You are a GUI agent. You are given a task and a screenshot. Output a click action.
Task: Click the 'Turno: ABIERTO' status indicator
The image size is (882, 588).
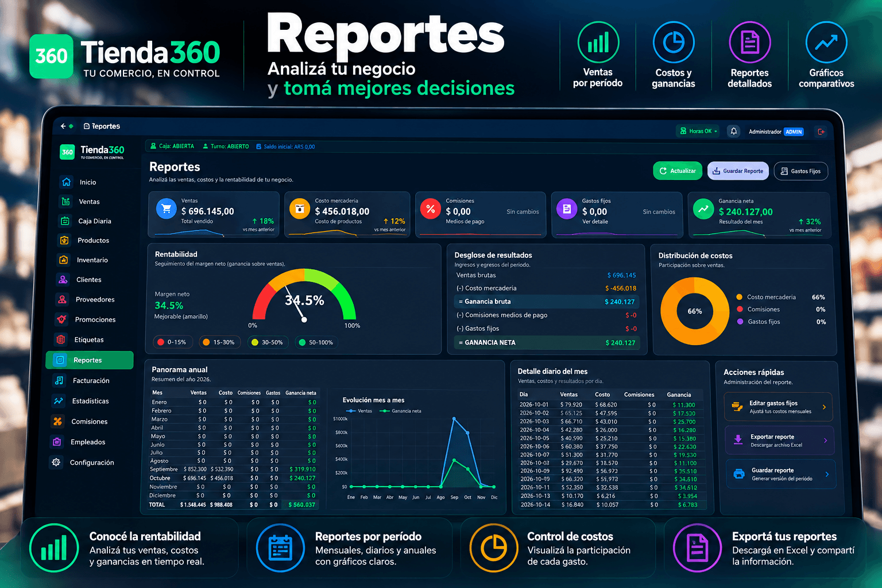click(226, 146)
